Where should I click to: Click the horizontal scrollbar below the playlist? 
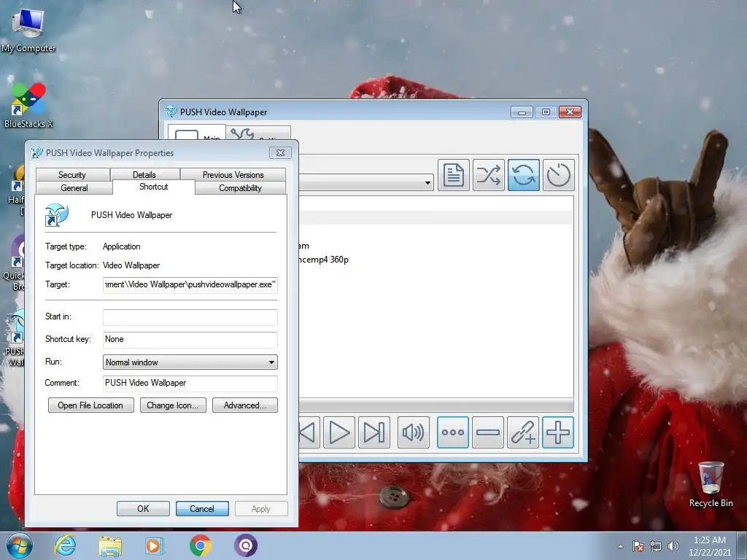pos(436,405)
